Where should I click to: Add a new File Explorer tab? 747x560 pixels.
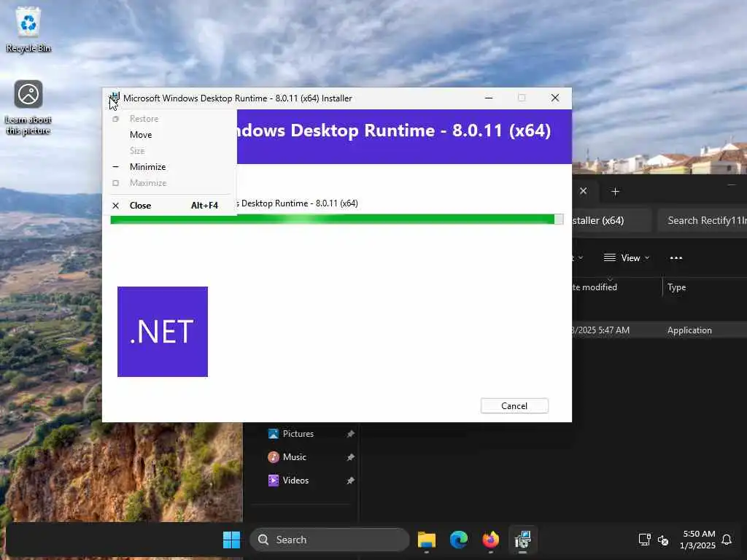[x=615, y=192]
